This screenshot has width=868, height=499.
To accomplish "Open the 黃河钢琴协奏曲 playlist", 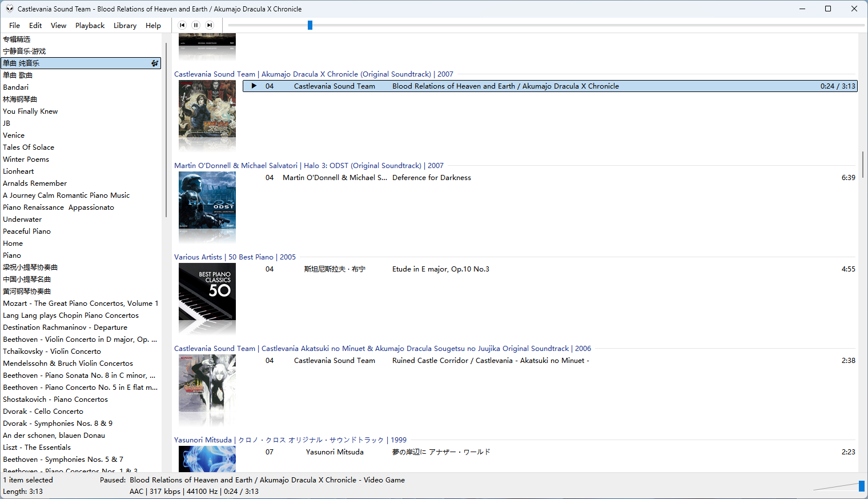I will [81, 292].
